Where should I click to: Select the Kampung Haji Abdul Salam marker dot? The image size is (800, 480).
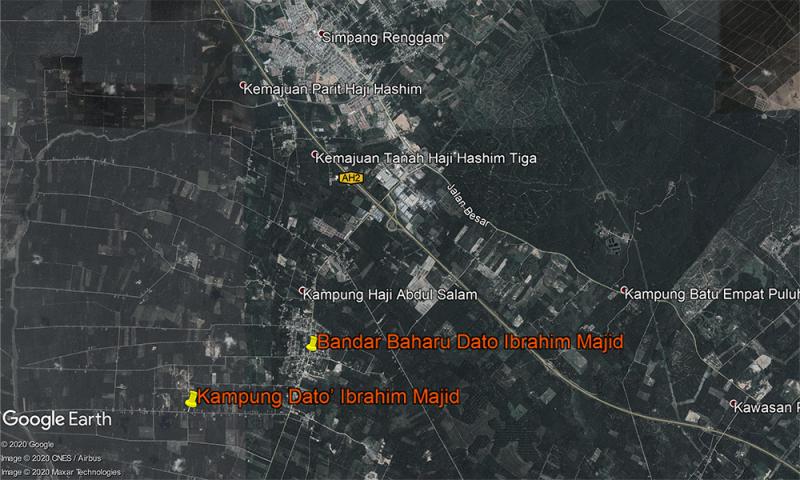[304, 293]
